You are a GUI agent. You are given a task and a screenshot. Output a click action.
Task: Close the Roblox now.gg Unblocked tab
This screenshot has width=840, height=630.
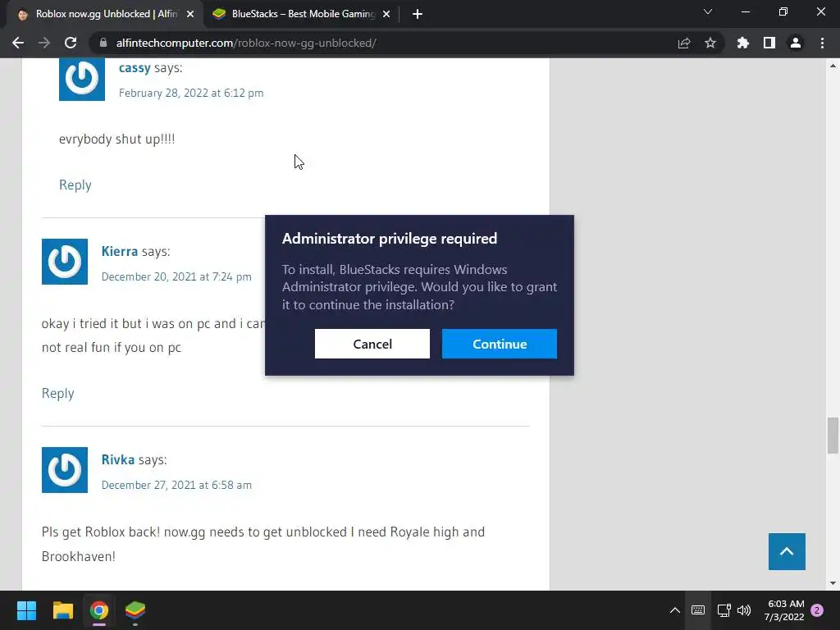pyautogui.click(x=190, y=14)
